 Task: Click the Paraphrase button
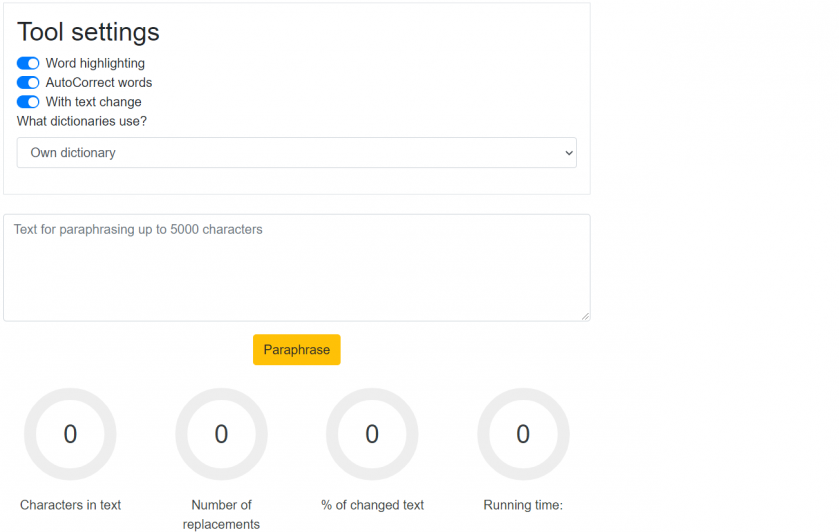[296, 349]
